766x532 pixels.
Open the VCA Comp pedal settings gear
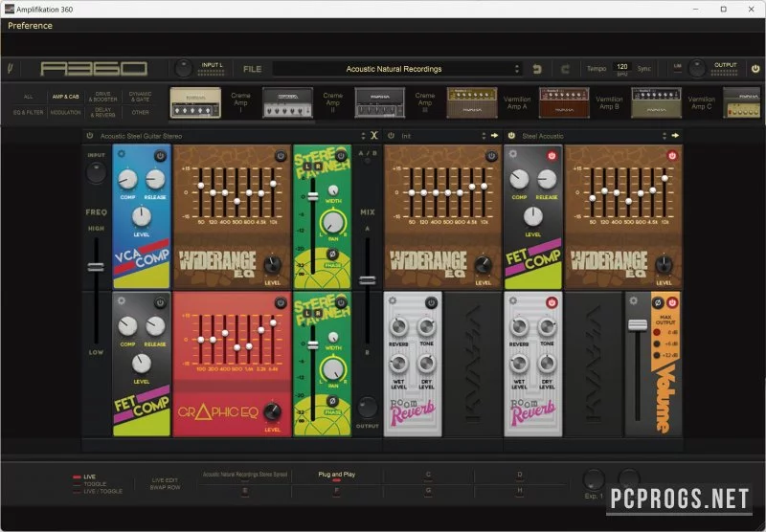point(122,154)
